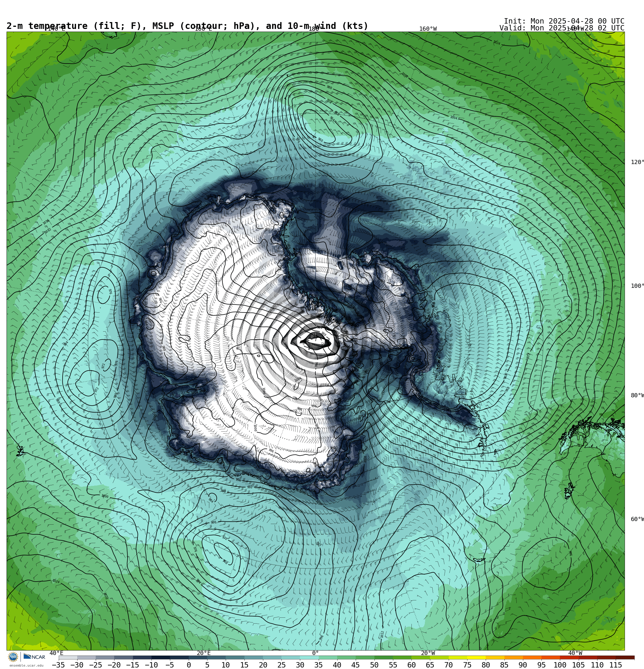Click the 20°E longitude label at bottom
Viewport: 644px width, 669px height.
[x=203, y=653]
